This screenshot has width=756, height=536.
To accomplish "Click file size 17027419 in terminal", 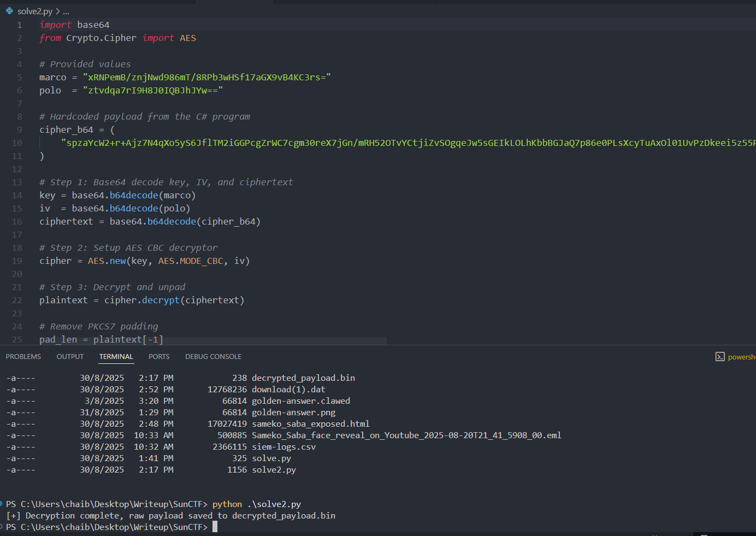I will point(227,424).
